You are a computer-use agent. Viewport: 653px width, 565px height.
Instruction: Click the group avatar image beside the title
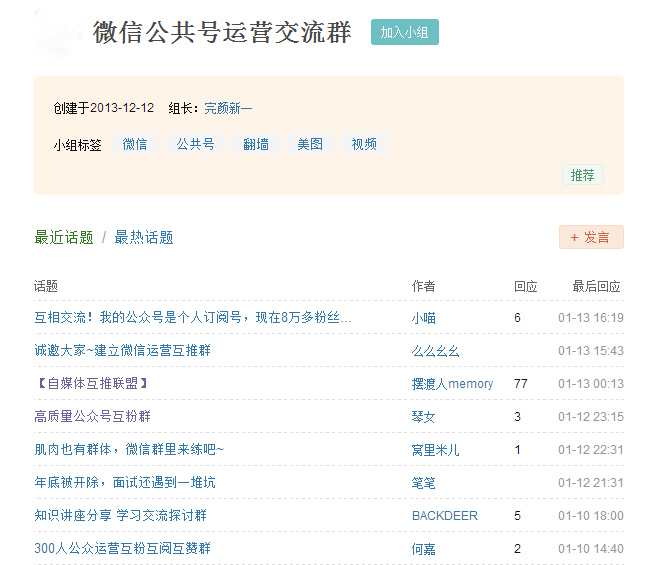[x=56, y=33]
